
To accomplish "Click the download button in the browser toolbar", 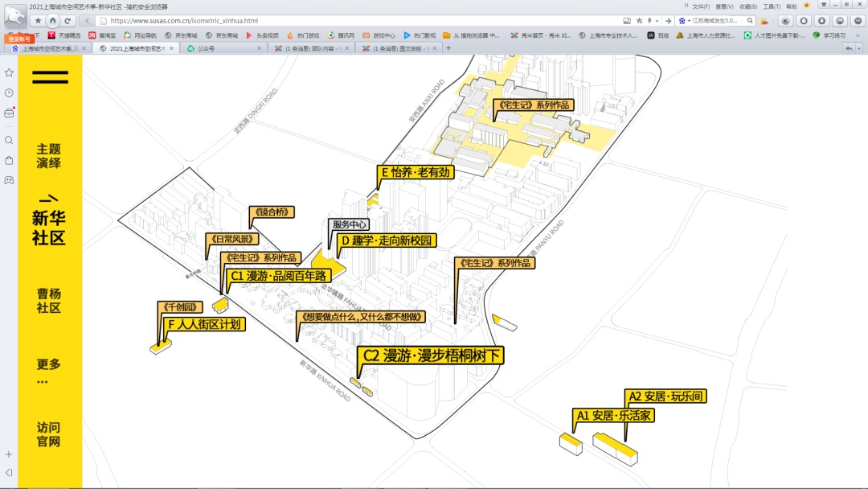I will click(x=822, y=21).
